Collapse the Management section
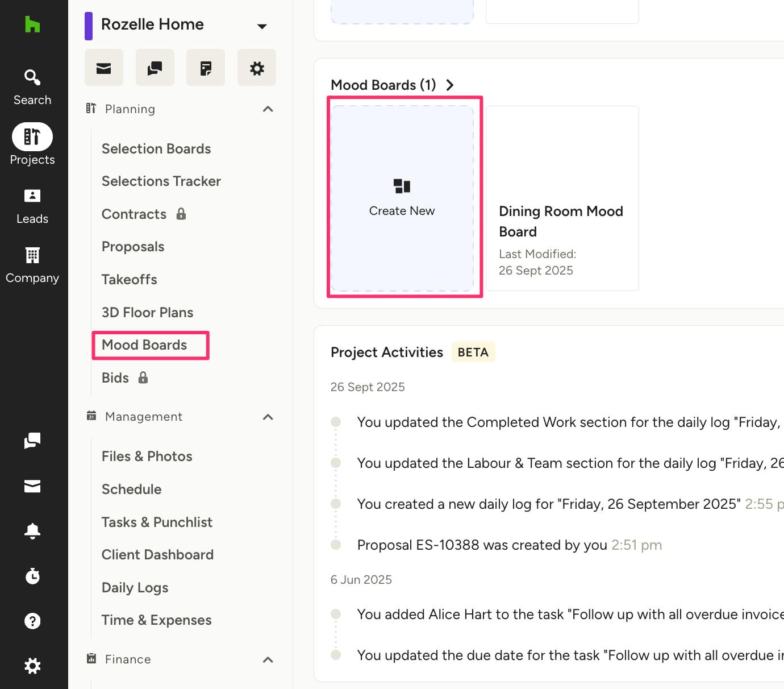784x689 pixels. [268, 417]
